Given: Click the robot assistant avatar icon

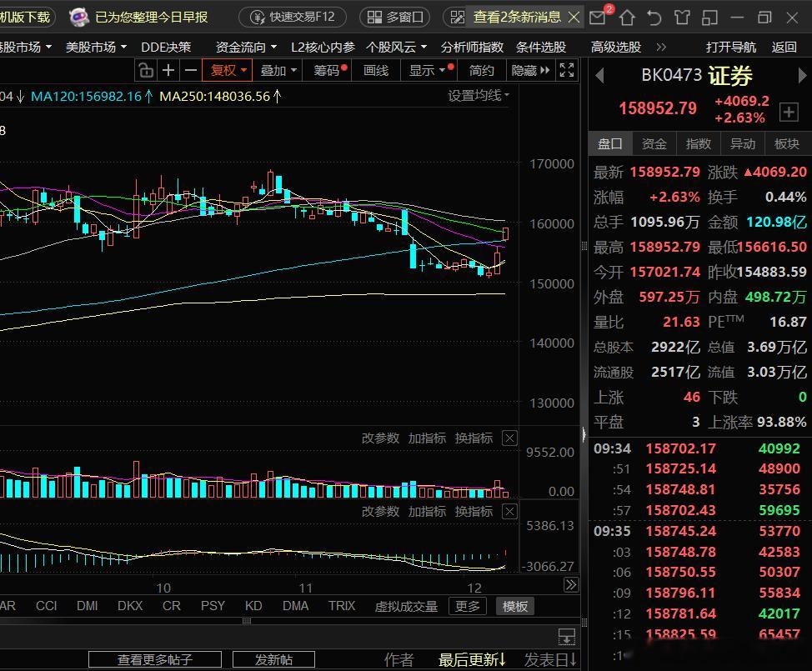Looking at the screenshot, I should click(79, 17).
